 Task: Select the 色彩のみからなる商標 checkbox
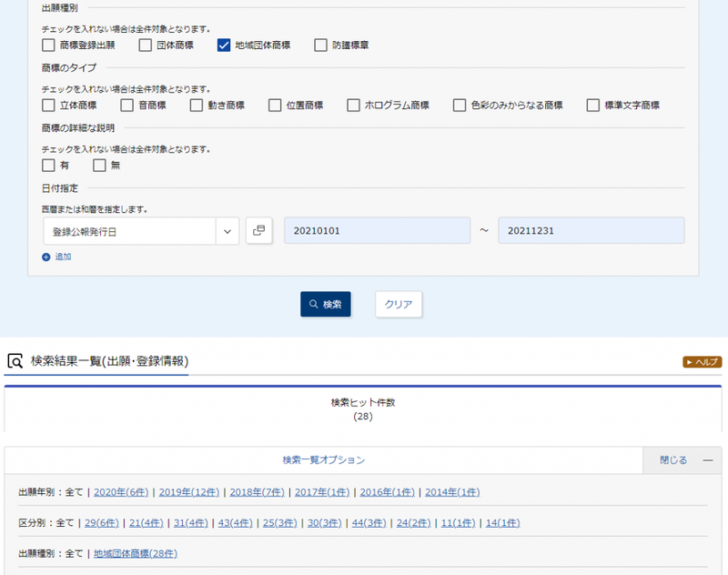(460, 106)
